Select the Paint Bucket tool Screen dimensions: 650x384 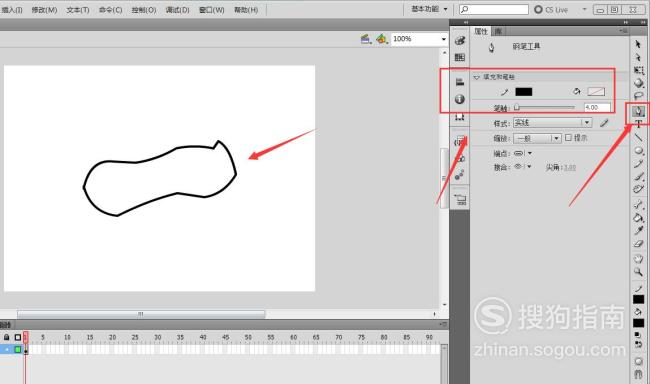(x=638, y=217)
